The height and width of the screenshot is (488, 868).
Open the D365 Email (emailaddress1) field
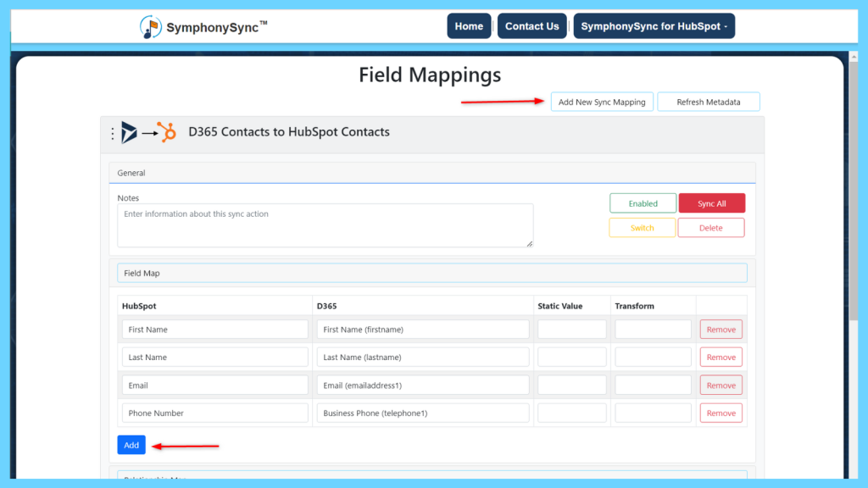pyautogui.click(x=423, y=385)
